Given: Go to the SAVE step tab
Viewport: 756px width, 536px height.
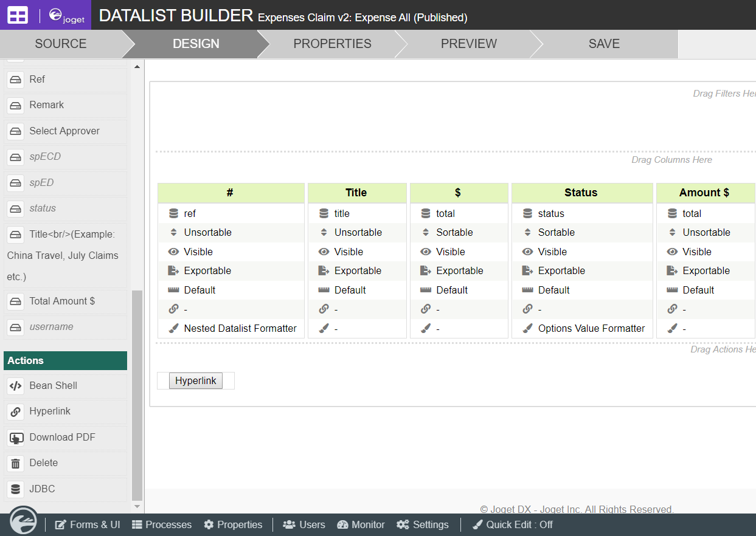Looking at the screenshot, I should tap(604, 44).
